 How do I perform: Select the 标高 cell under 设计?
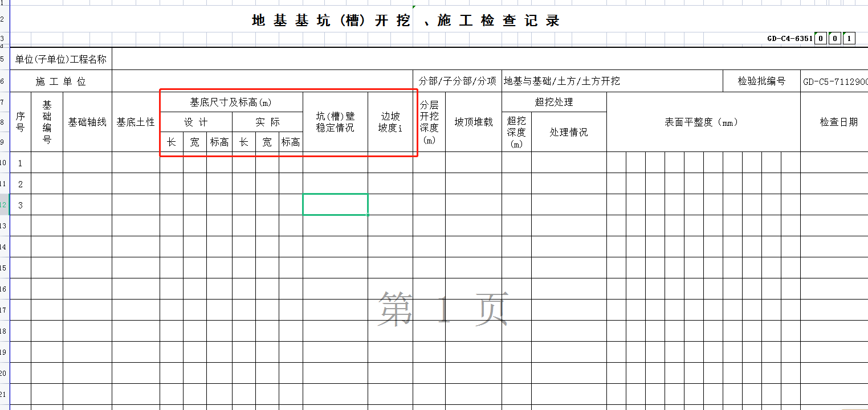pyautogui.click(x=219, y=142)
